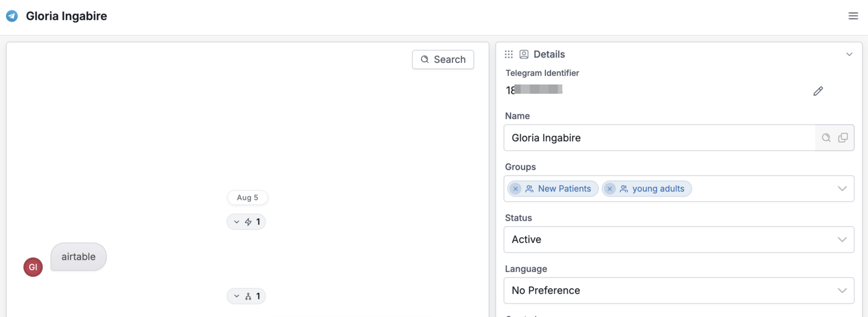868x317 pixels.
Task: Open the Language dropdown showing No Preference
Action: [679, 290]
